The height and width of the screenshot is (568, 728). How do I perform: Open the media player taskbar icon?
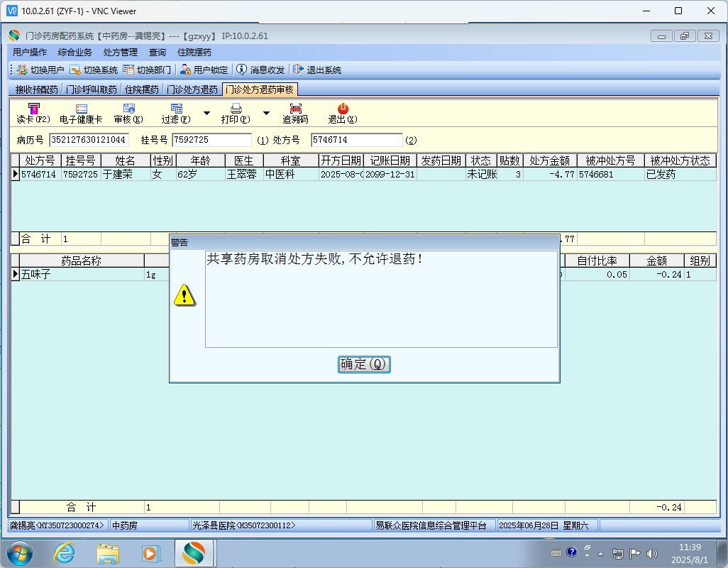pyautogui.click(x=150, y=554)
